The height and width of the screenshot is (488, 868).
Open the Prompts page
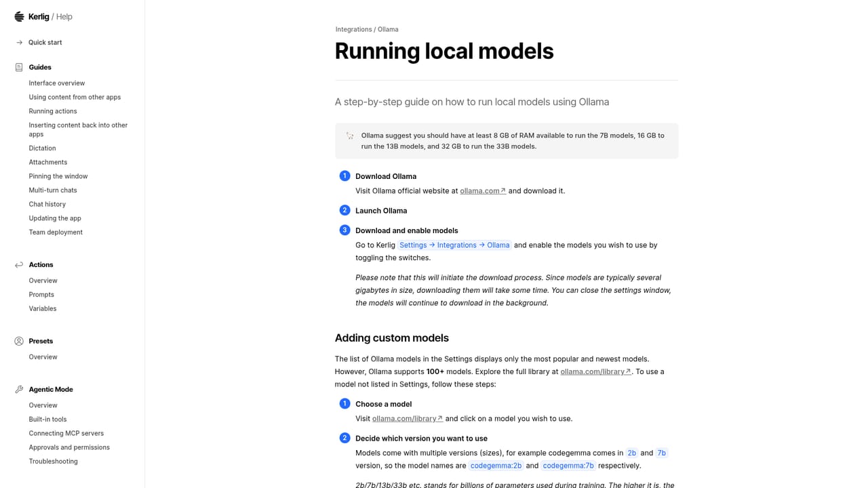click(41, 295)
